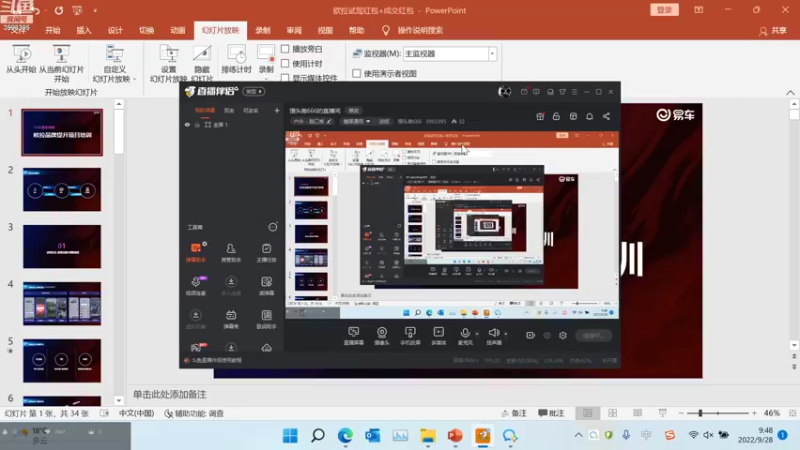Click zoom in plus on zoom slider
This screenshot has width=800, height=450.
click(755, 413)
